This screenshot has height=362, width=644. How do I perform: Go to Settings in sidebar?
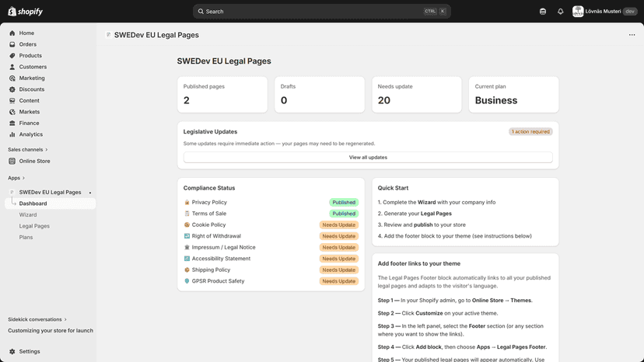(30, 351)
